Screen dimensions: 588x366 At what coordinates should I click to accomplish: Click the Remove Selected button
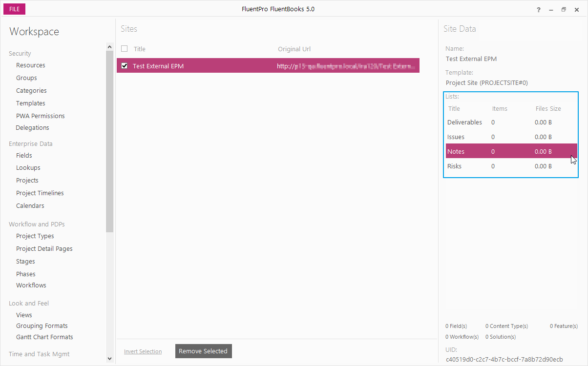point(203,351)
